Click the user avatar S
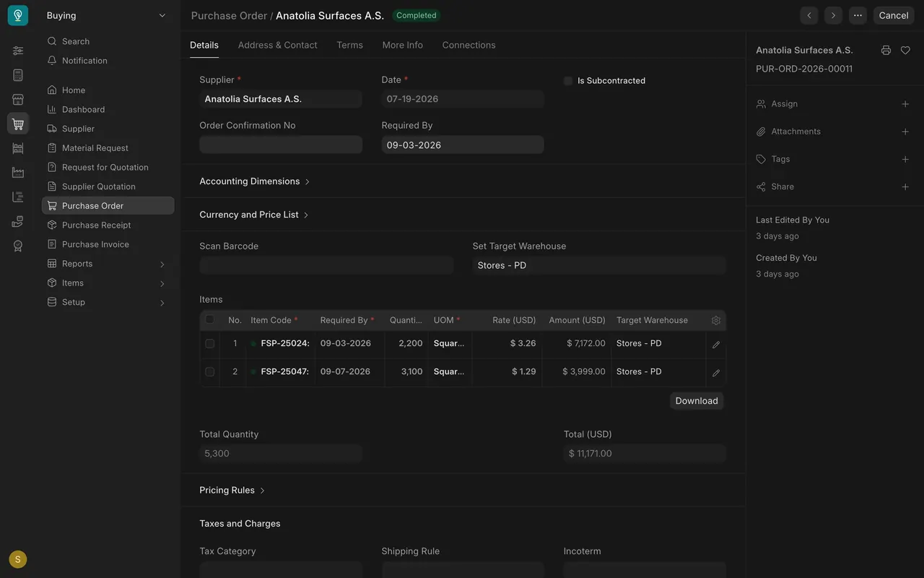Viewport: 924px width, 578px height. (x=18, y=559)
